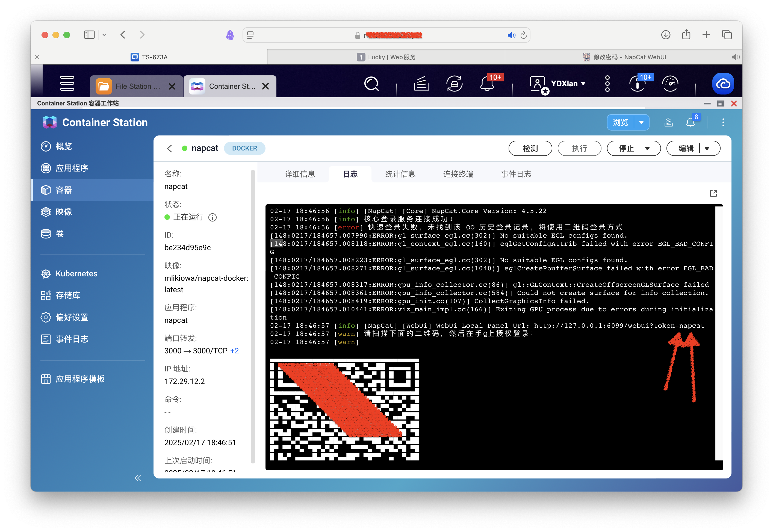Click the container info panel scrollbar

pos(253,317)
